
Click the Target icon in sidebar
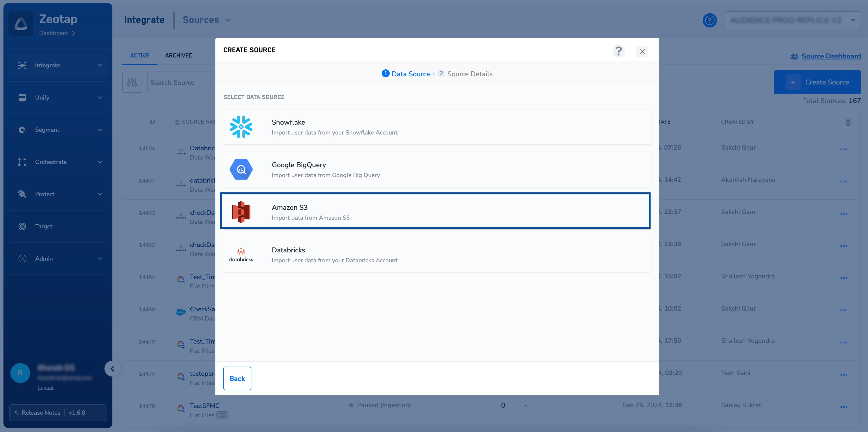click(22, 226)
